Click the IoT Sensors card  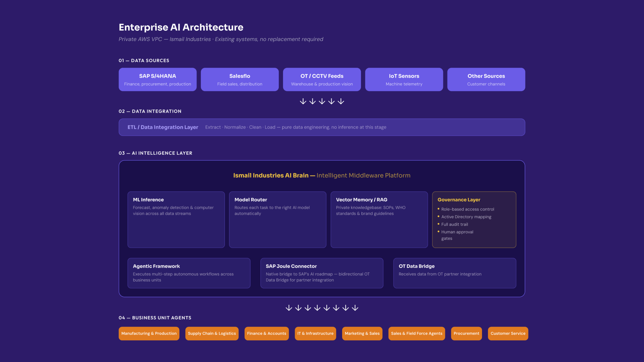[404, 79]
